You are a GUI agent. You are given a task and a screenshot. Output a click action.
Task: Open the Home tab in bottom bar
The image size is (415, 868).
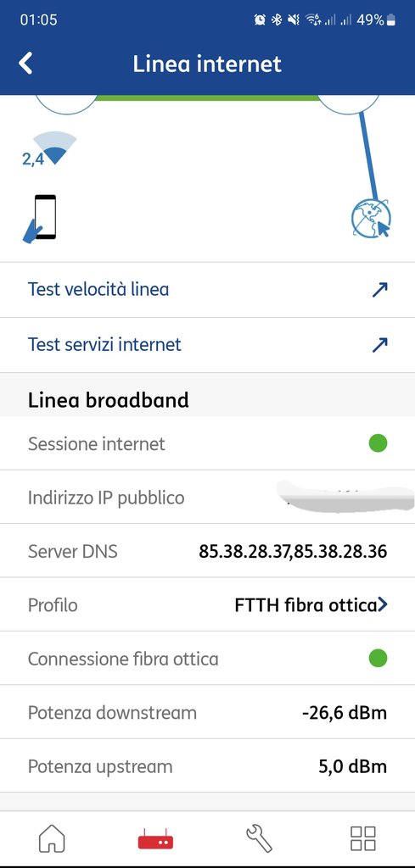click(x=52, y=838)
